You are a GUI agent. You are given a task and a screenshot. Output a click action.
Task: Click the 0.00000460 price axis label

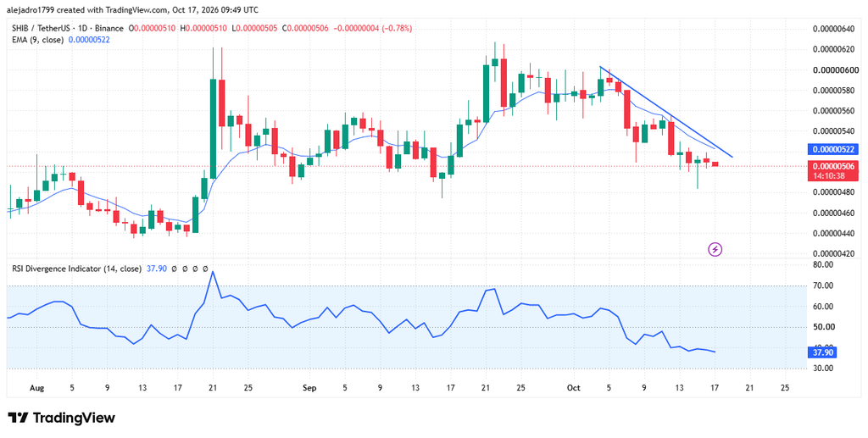(833, 213)
